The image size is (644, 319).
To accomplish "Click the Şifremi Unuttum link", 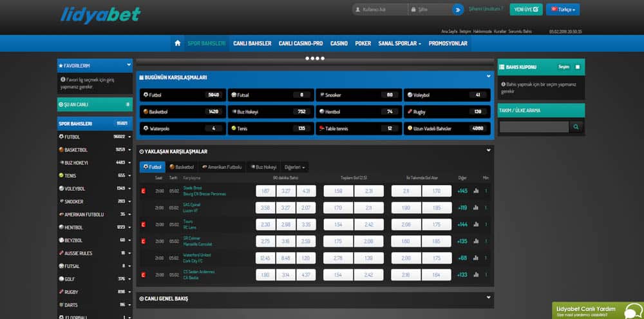I will tap(486, 8).
